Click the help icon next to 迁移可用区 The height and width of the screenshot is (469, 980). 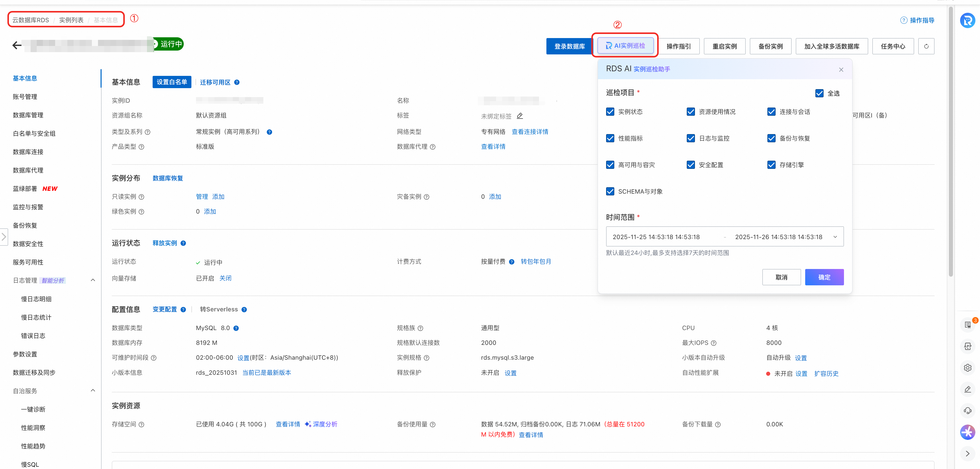coord(237,82)
